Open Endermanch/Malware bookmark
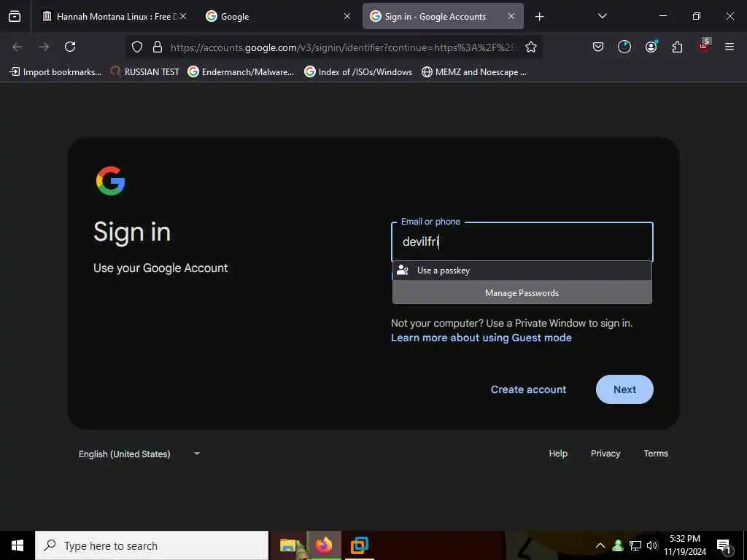The width and height of the screenshot is (747, 560). [241, 72]
